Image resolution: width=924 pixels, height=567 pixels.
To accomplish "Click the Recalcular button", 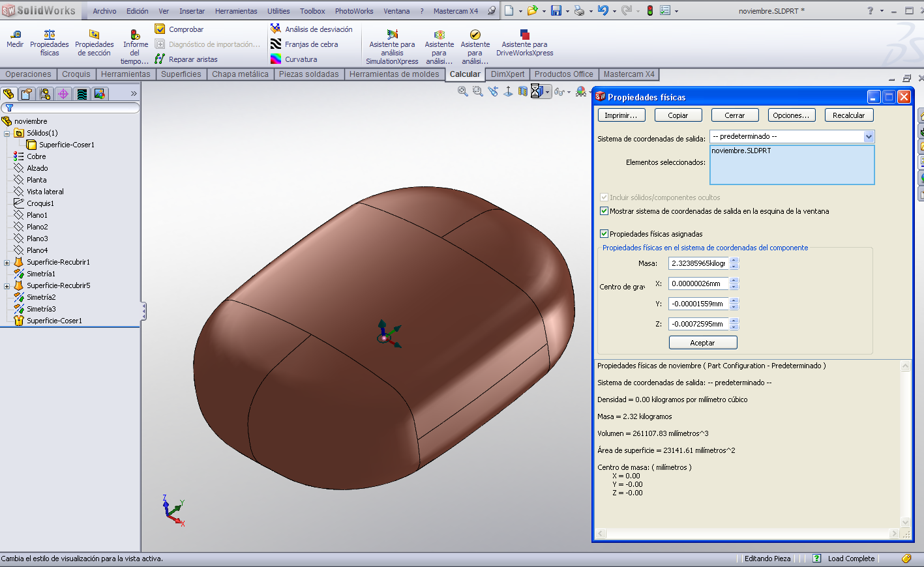I will click(848, 115).
